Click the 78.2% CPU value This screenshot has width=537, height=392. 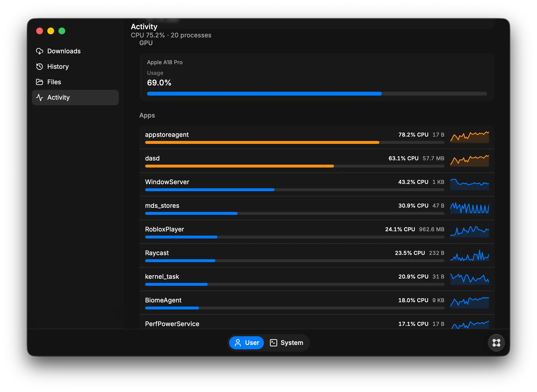pos(413,135)
